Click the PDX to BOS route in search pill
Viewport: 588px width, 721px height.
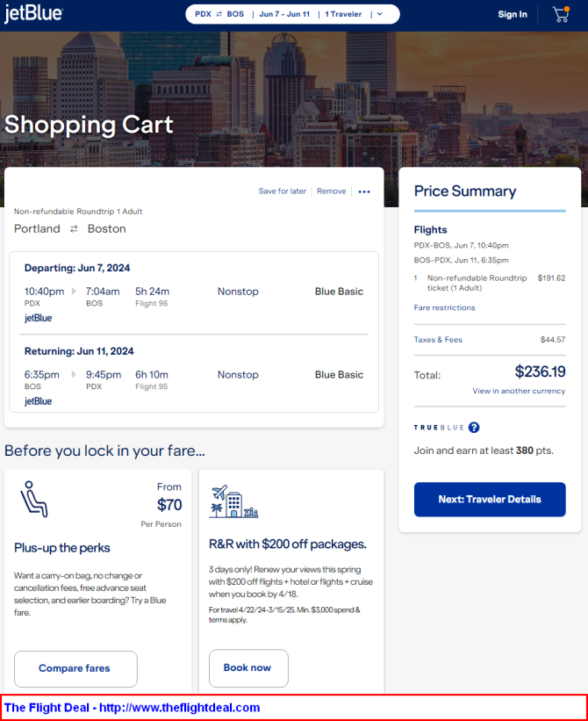[219, 14]
